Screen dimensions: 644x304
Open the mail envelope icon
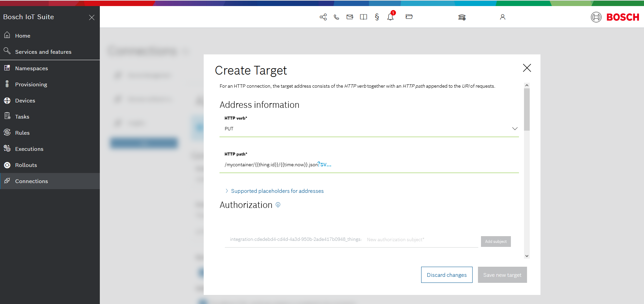click(x=350, y=17)
